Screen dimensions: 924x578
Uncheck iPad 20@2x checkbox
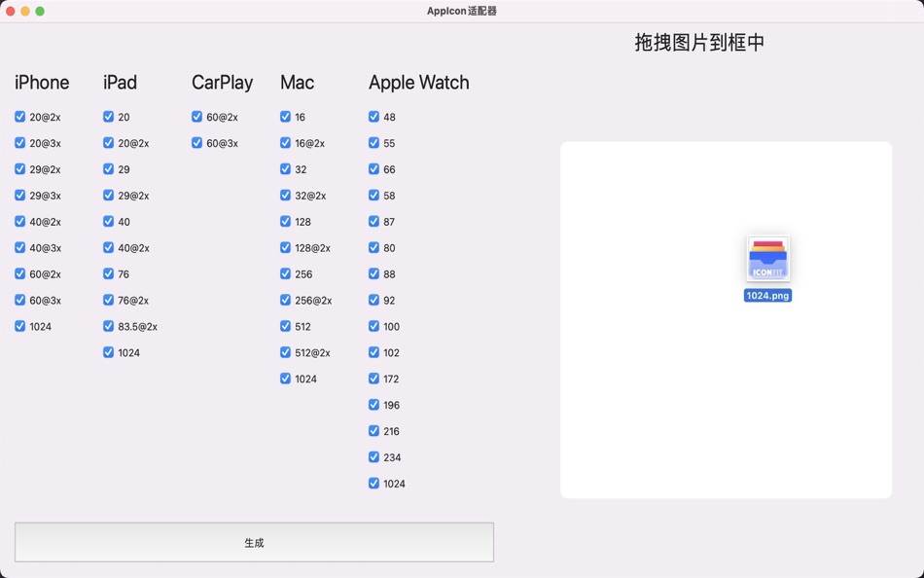coord(108,143)
